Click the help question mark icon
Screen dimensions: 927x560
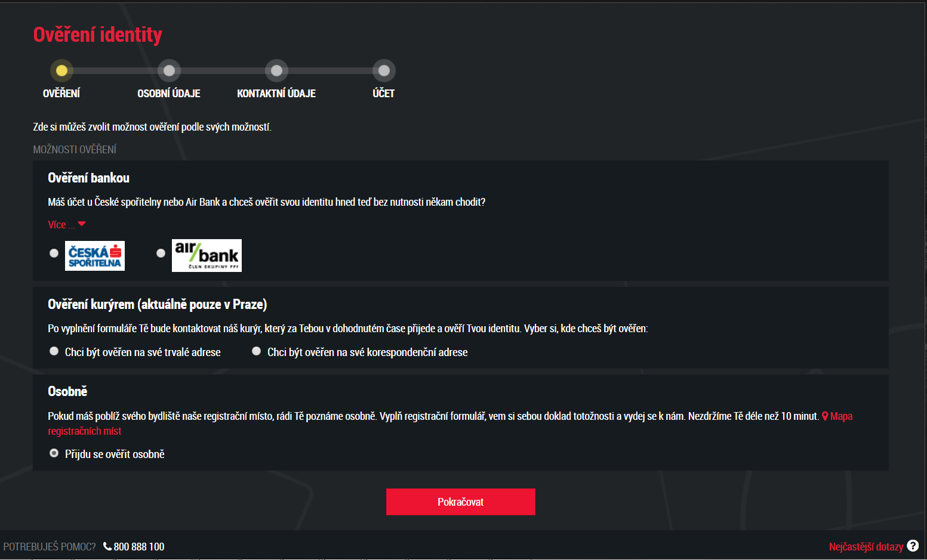pos(913,546)
